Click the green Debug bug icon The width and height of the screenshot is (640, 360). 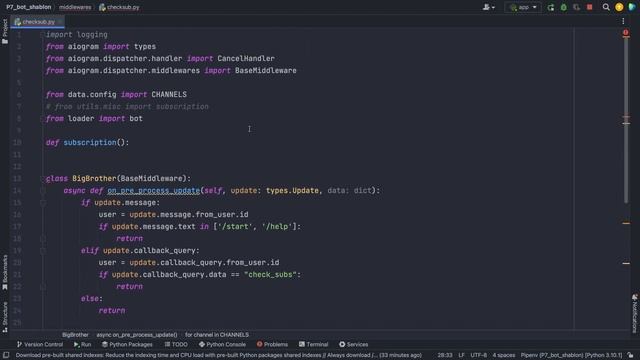564,7
